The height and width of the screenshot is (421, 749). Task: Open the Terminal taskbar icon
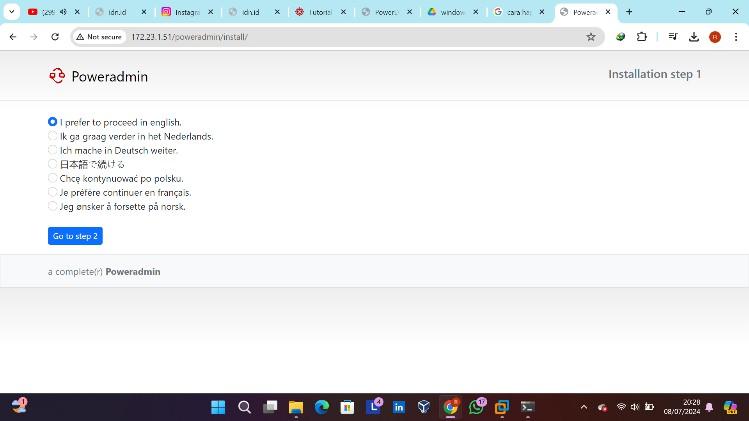pyautogui.click(x=527, y=407)
